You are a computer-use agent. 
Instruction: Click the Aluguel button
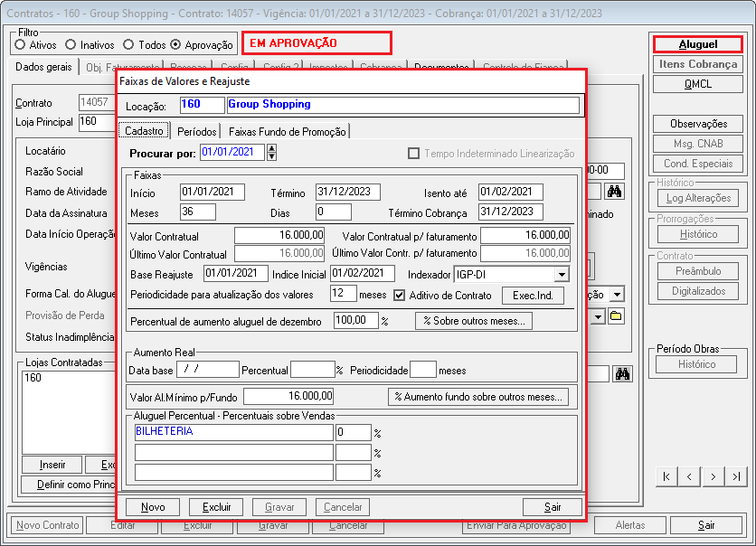[x=697, y=44]
